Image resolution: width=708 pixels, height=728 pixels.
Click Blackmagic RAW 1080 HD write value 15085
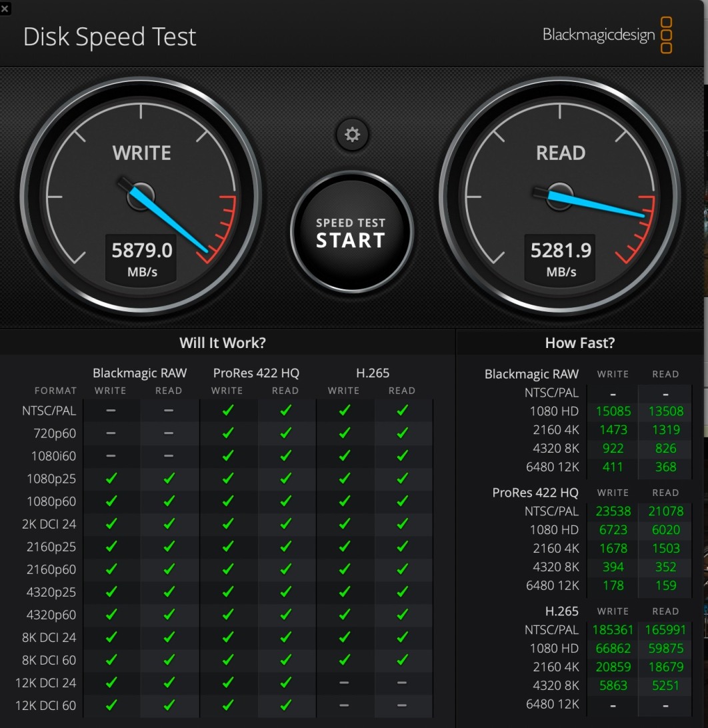613,411
